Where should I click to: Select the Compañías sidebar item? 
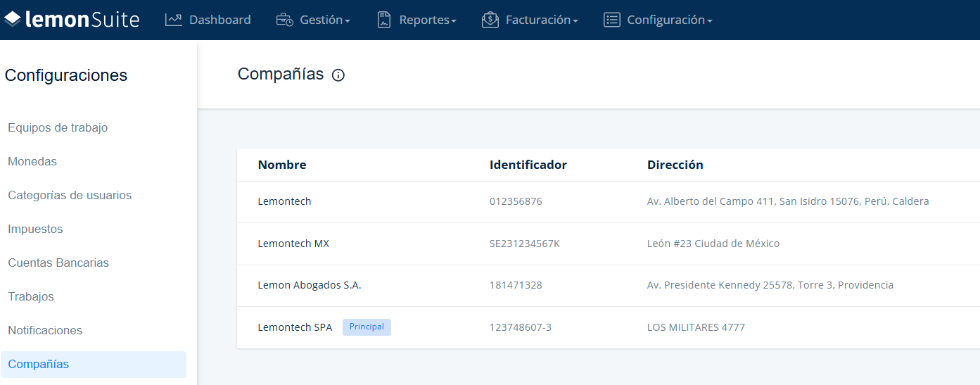click(94, 365)
